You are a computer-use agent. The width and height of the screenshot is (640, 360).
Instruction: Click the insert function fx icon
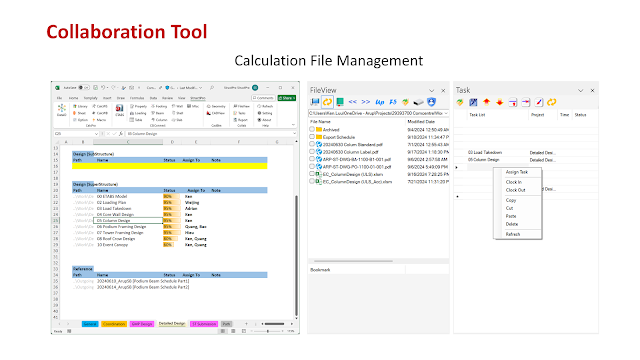(121, 133)
